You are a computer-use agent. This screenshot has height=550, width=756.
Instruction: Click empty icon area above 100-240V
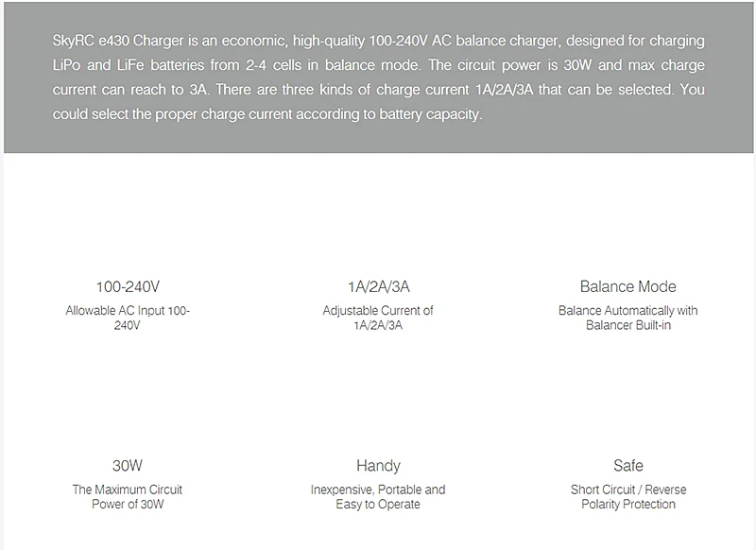tap(128, 232)
